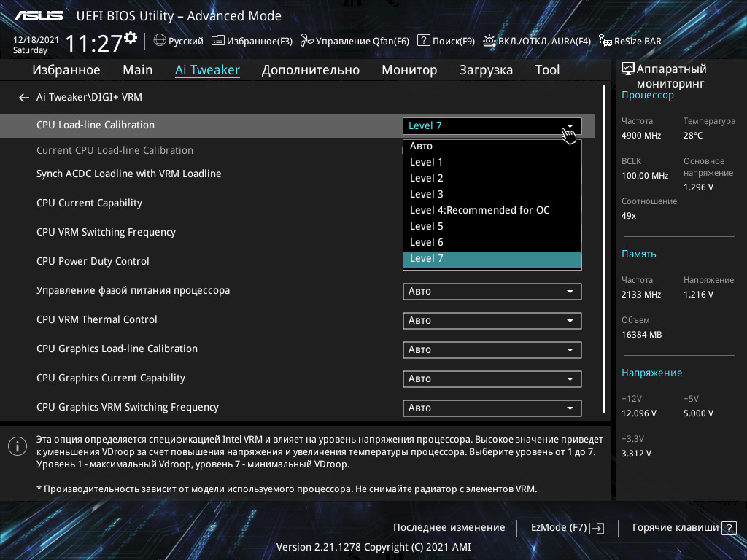This screenshot has width=747, height=560.
Task: Click the settings list vertical scrollbar
Action: pyautogui.click(x=604, y=249)
